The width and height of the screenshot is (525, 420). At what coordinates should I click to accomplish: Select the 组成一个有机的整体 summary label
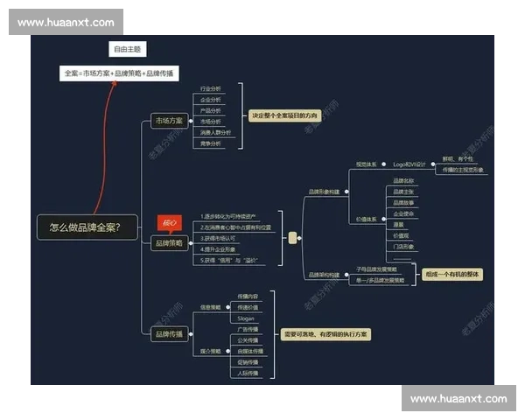[x=452, y=274]
